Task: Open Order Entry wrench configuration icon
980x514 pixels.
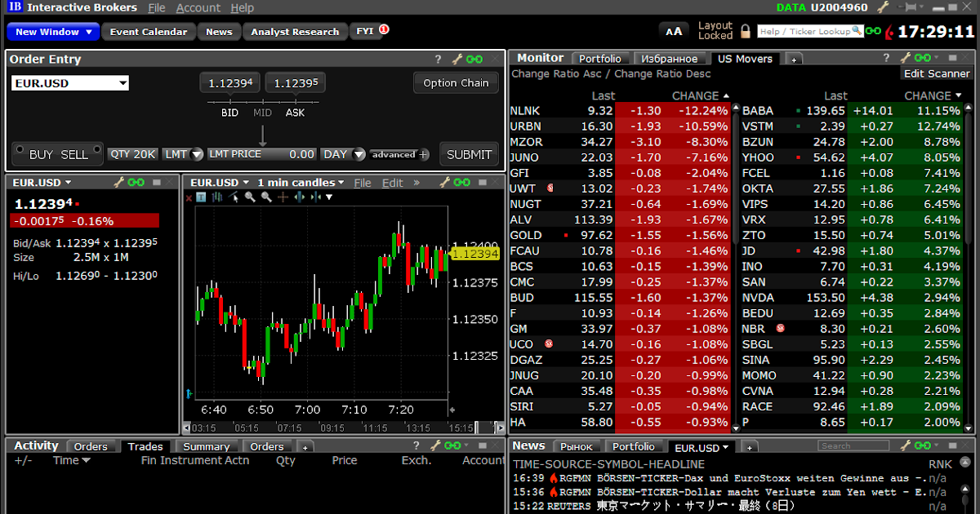Action: pyautogui.click(x=457, y=60)
